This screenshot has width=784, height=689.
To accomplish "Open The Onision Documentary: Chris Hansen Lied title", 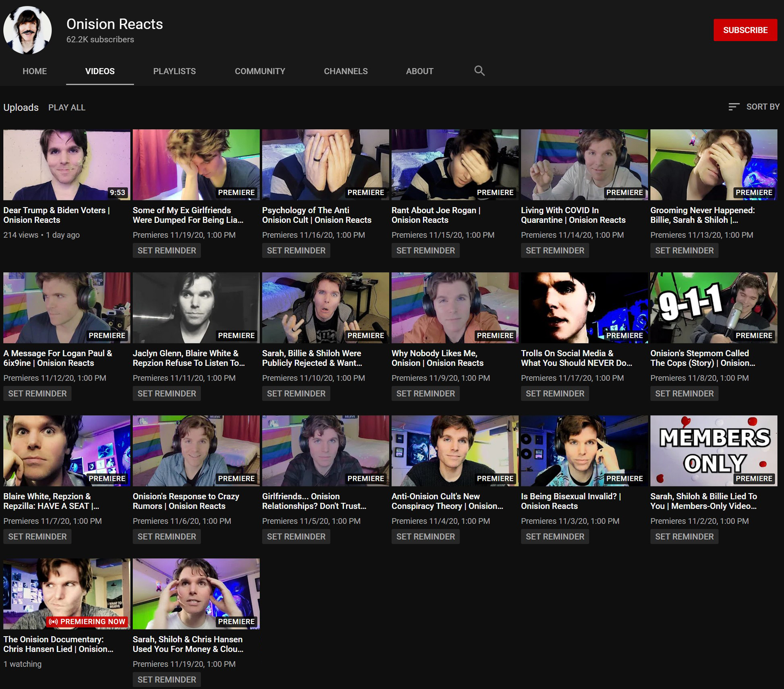I will click(x=58, y=644).
